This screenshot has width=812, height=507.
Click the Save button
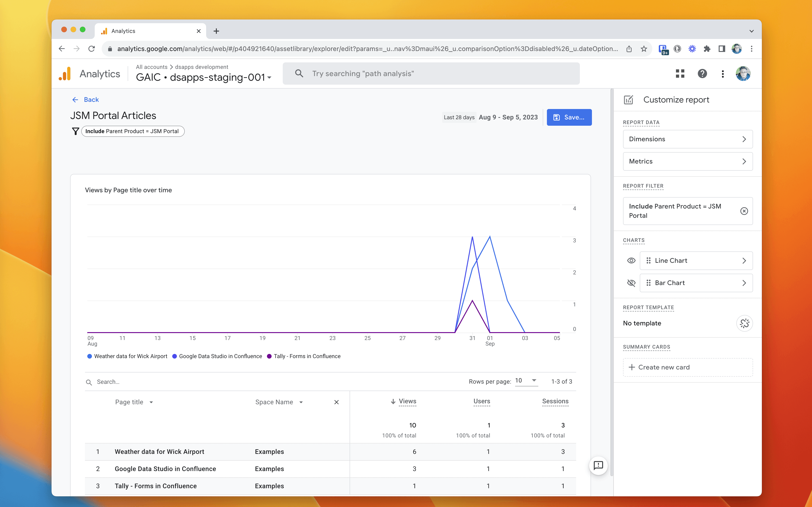pyautogui.click(x=569, y=117)
